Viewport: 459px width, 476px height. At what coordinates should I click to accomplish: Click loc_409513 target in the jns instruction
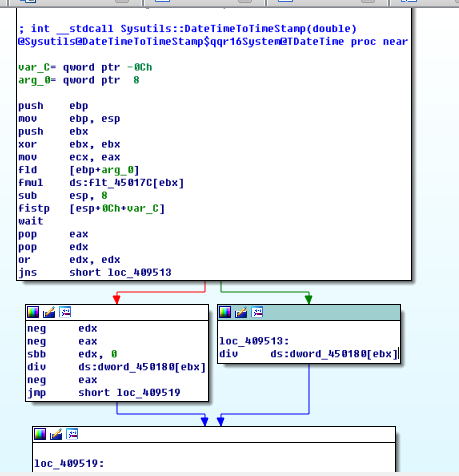[x=139, y=273]
